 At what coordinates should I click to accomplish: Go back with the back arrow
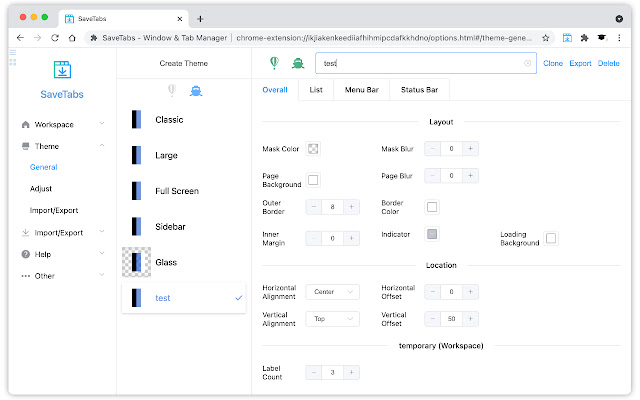tap(20, 38)
